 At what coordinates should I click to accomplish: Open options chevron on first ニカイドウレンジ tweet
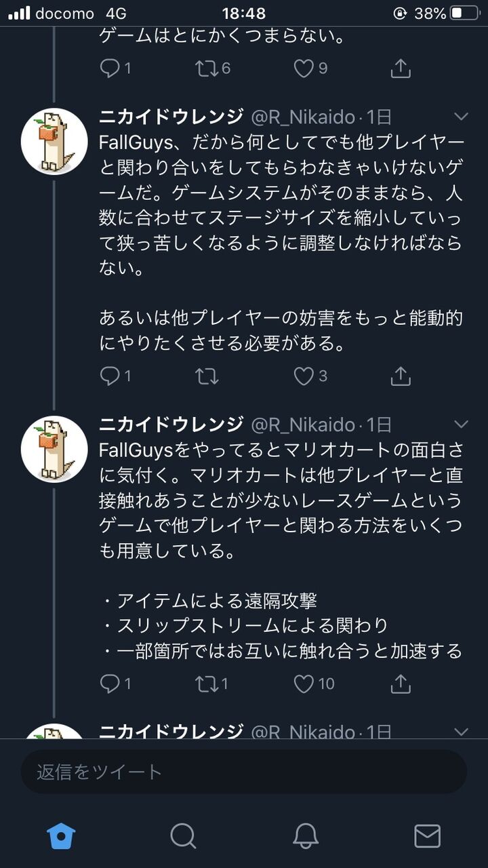pos(461,117)
